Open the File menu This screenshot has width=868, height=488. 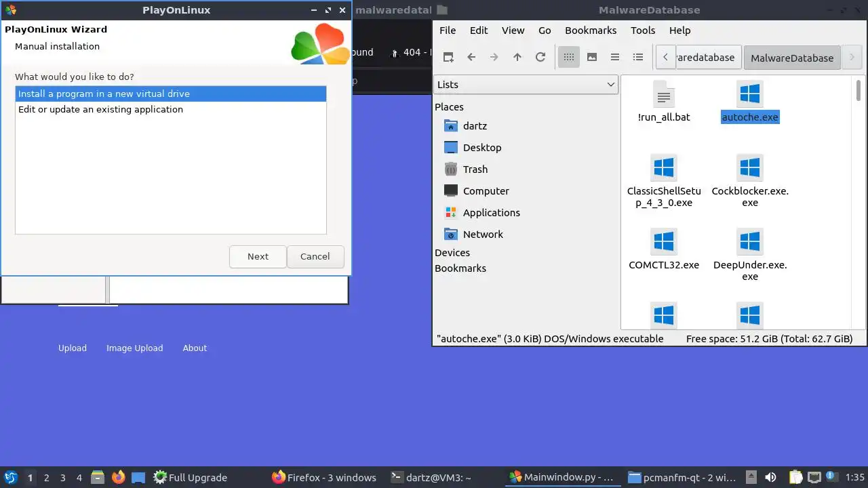(x=448, y=30)
